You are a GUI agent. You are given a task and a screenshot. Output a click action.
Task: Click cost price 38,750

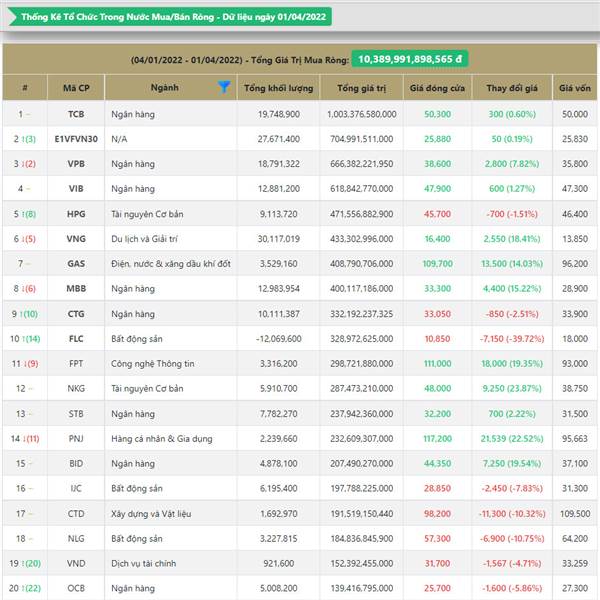coord(575,388)
